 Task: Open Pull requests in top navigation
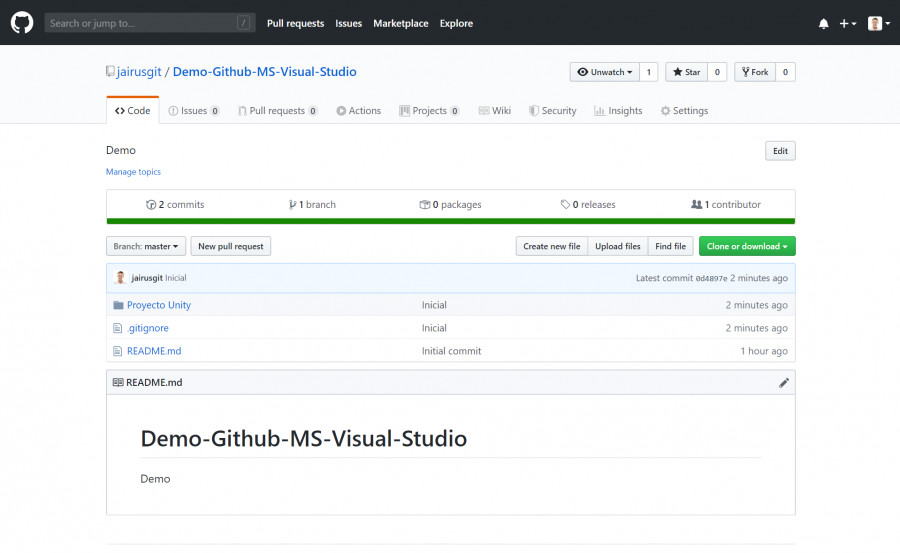[296, 24]
